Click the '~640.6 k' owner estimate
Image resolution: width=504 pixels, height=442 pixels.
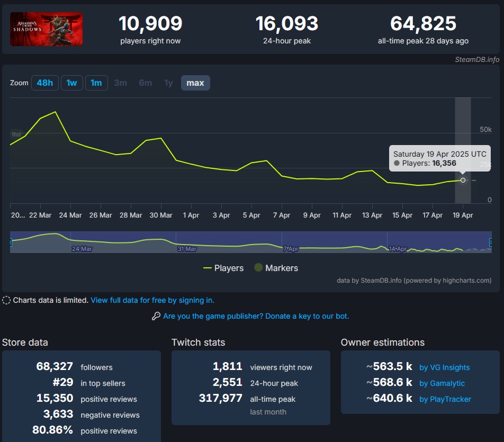tap(389, 398)
